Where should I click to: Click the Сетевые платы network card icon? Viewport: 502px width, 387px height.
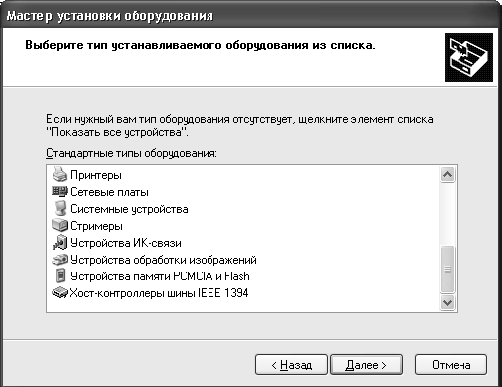click(x=60, y=192)
